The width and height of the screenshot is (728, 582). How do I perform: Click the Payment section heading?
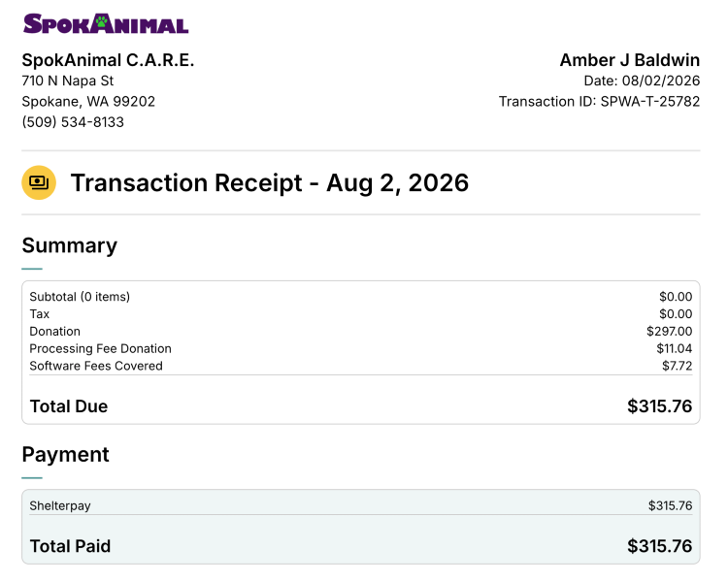point(65,454)
